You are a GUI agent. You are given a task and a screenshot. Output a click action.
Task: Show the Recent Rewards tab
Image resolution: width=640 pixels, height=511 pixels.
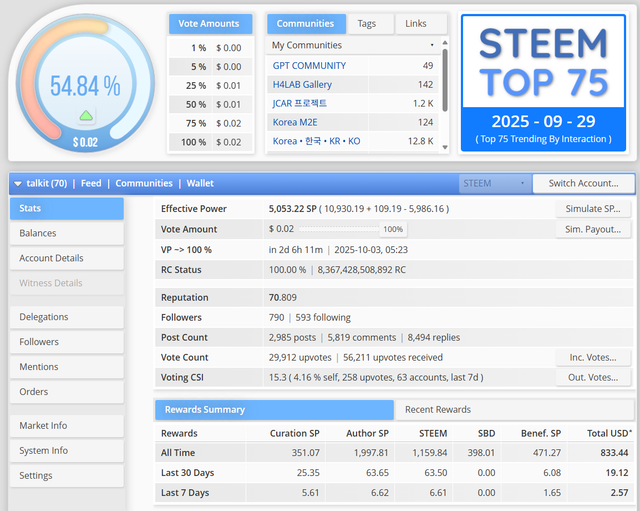click(x=514, y=410)
